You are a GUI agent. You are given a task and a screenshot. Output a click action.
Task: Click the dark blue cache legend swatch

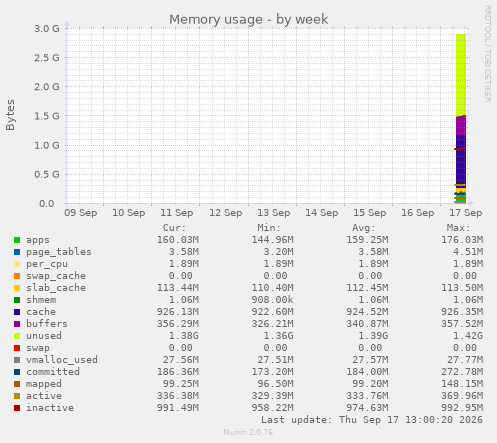click(x=17, y=312)
